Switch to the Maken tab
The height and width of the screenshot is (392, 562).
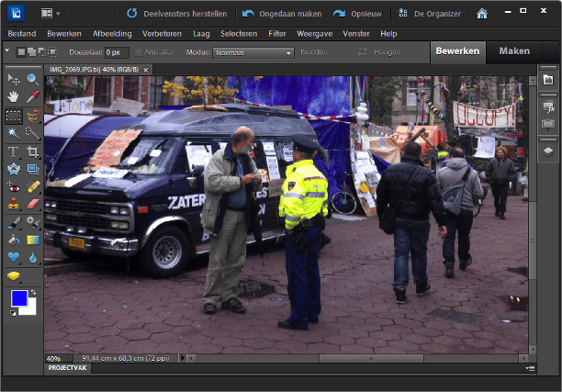[514, 51]
